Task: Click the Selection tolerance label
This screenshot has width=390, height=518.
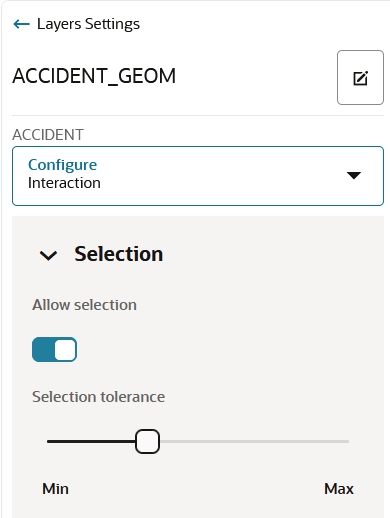Action: pyautogui.click(x=98, y=397)
